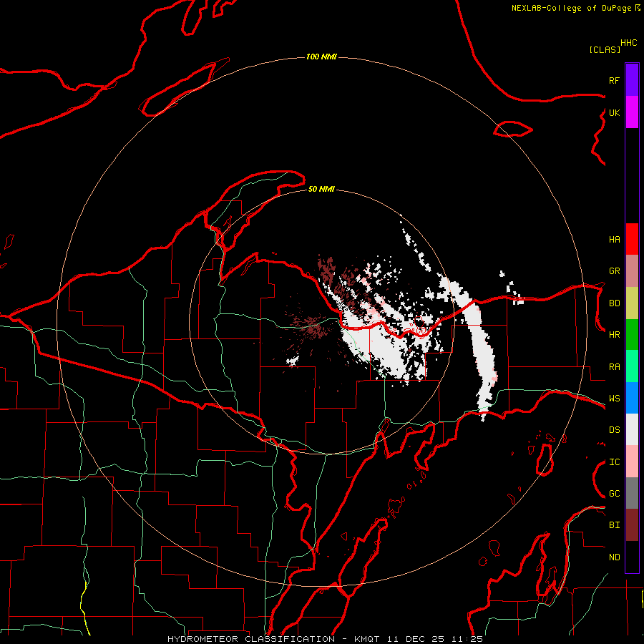Click the [CLAS] units label
644x644 pixels.
tap(605, 50)
